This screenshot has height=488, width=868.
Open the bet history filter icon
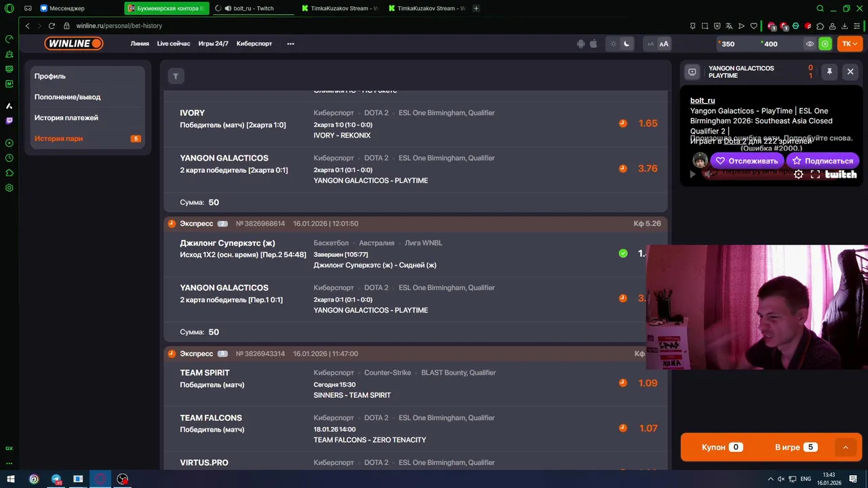(176, 76)
